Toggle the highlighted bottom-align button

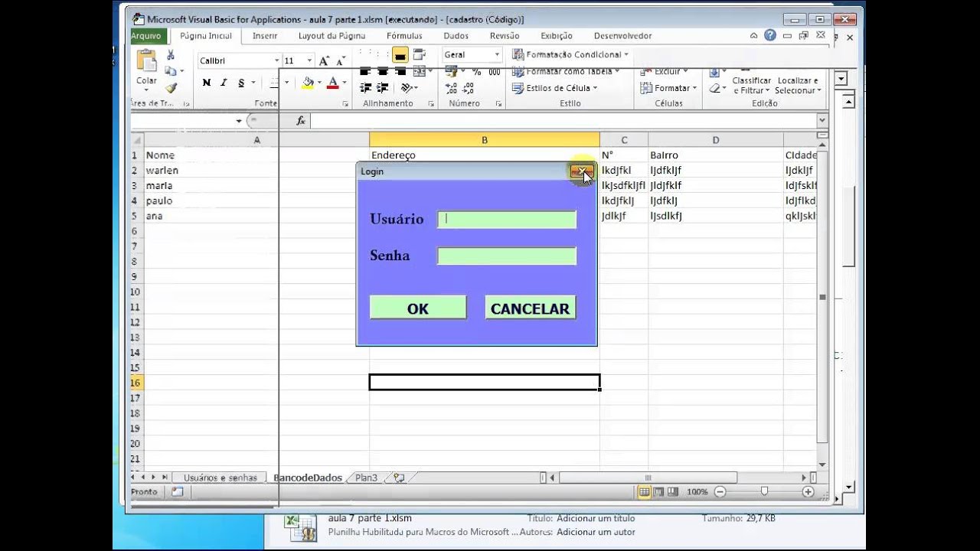coord(400,55)
